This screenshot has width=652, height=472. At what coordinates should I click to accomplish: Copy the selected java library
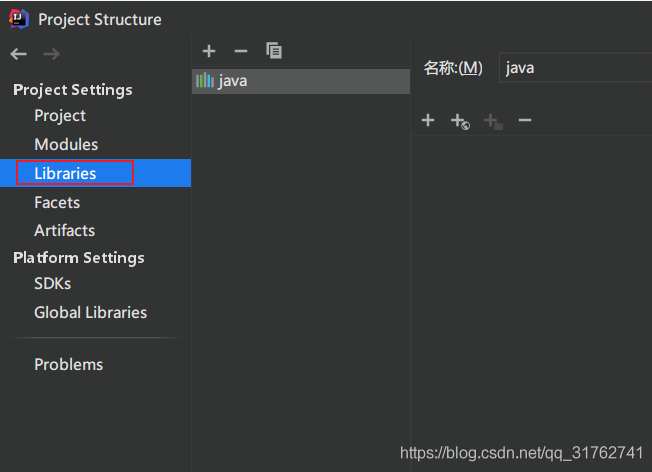[x=274, y=51]
